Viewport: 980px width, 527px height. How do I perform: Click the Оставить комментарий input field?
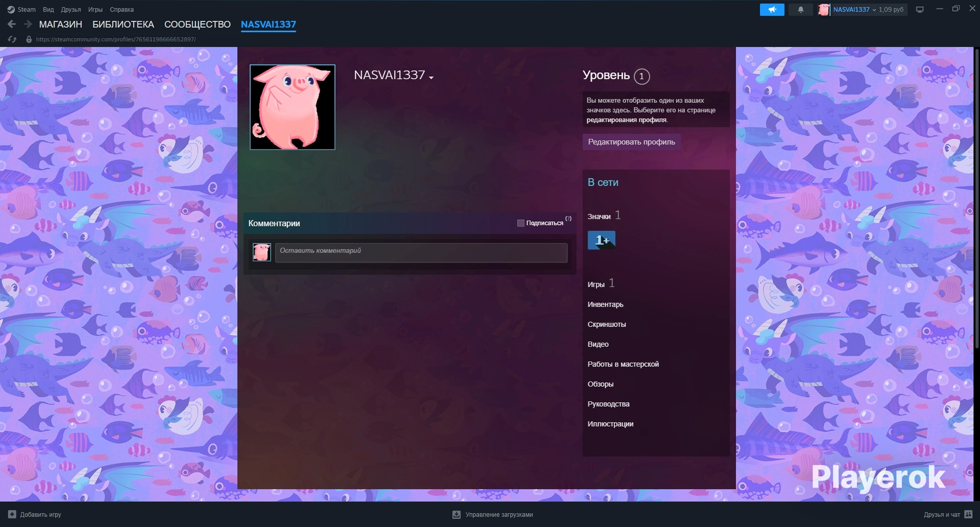(x=421, y=252)
